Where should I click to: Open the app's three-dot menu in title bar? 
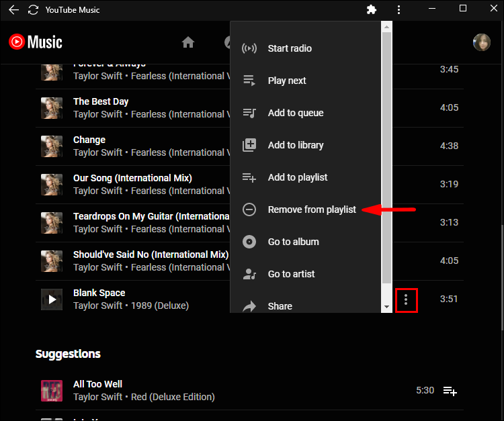point(398,9)
